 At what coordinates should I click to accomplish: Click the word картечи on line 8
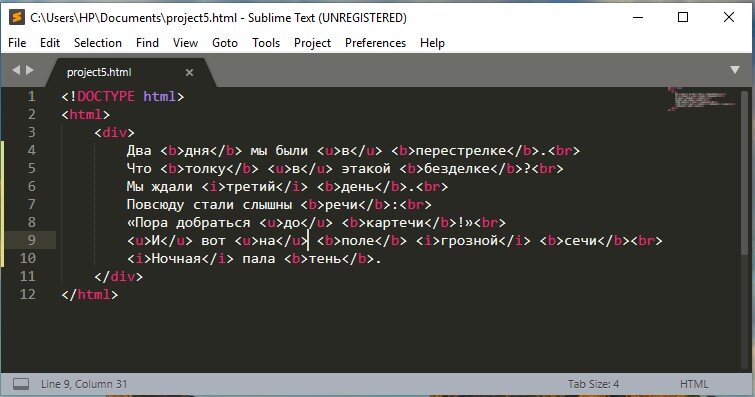pos(395,223)
